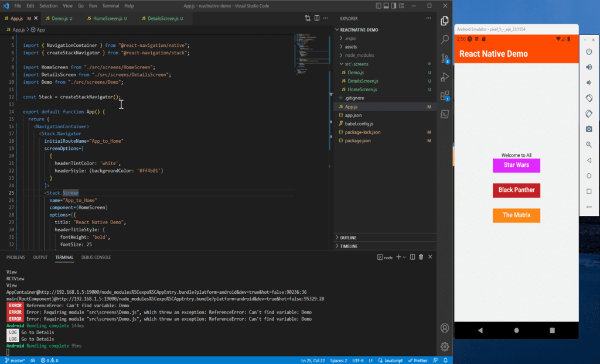The height and width of the screenshot is (364, 600).
Task: Click the emulator Zoom magnifier icon
Action: 589,145
